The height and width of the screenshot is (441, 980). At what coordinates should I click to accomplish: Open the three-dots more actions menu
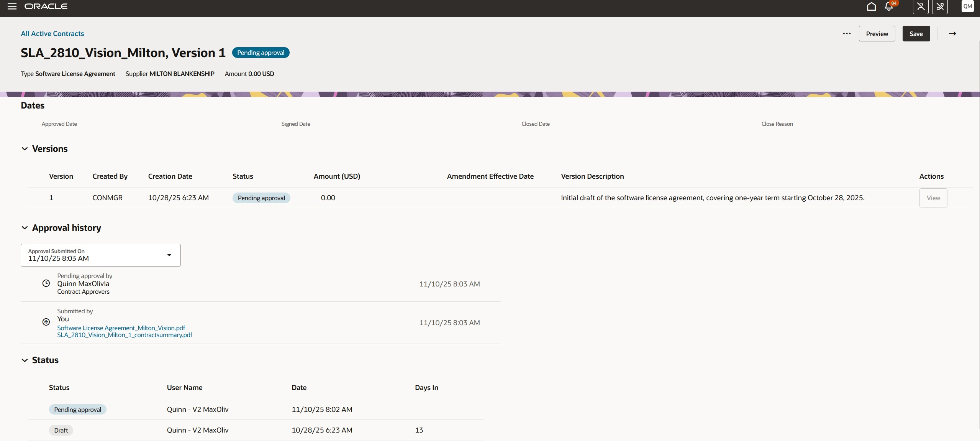(x=847, y=34)
